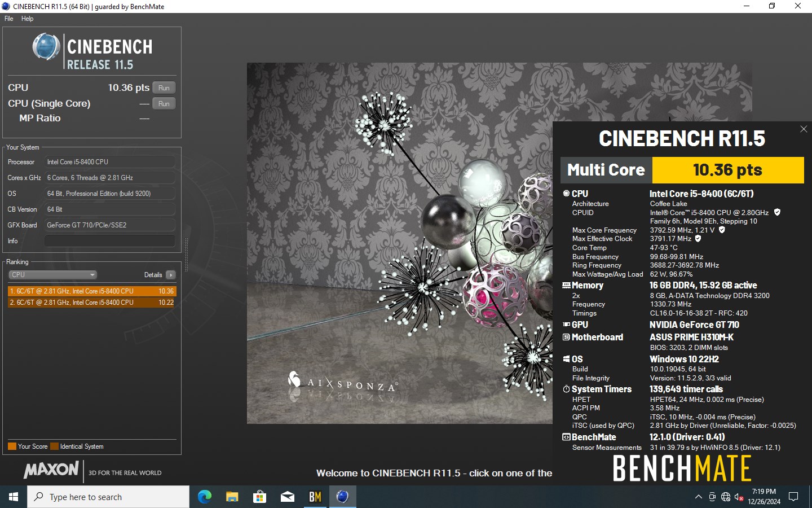
Task: Click the BENCHMATE logo at bottom
Action: [x=682, y=468]
